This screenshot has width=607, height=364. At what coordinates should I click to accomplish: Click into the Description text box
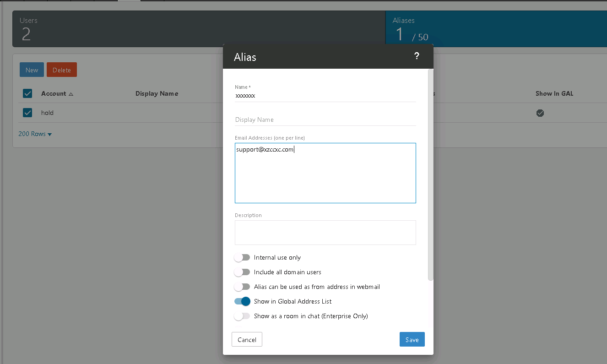[325, 233]
